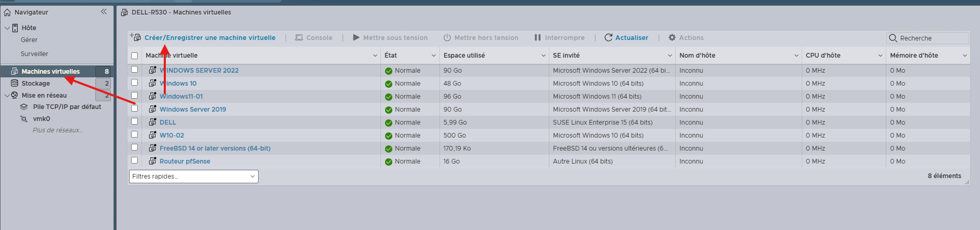Select Gérer under Hôte
The width and height of the screenshot is (980, 230).
[x=29, y=40]
